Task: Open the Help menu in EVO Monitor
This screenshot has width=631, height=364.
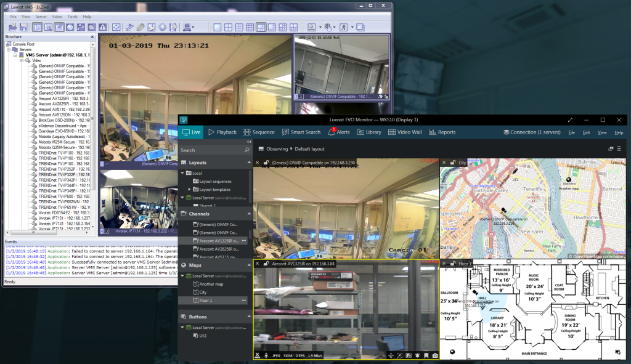Action: pyautogui.click(x=619, y=132)
